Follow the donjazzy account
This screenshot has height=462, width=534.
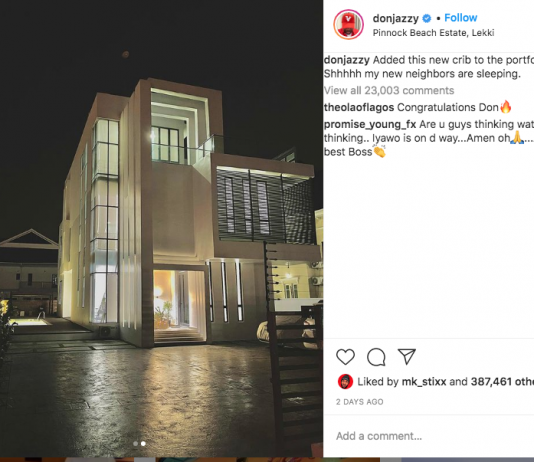(x=460, y=18)
